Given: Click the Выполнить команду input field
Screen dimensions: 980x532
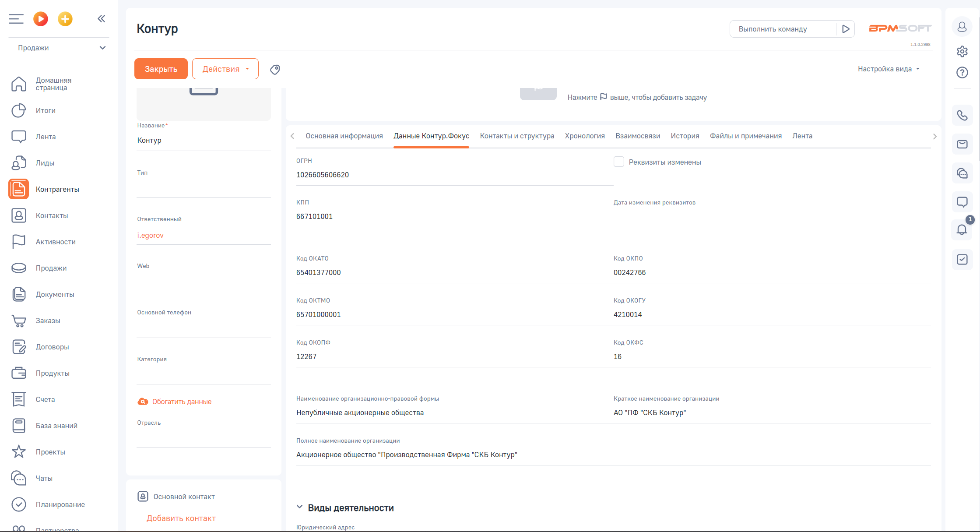Looking at the screenshot, I should click(x=783, y=29).
